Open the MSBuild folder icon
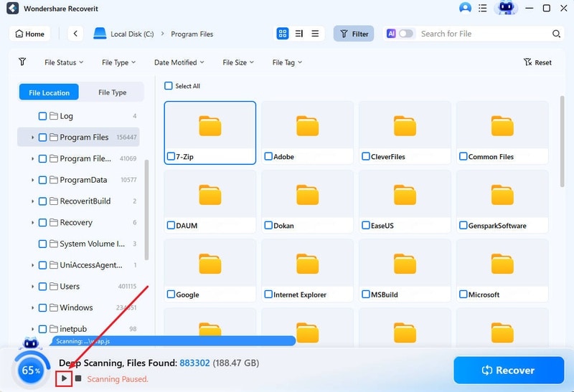Screen dimensions: 574x392 click(x=405, y=264)
